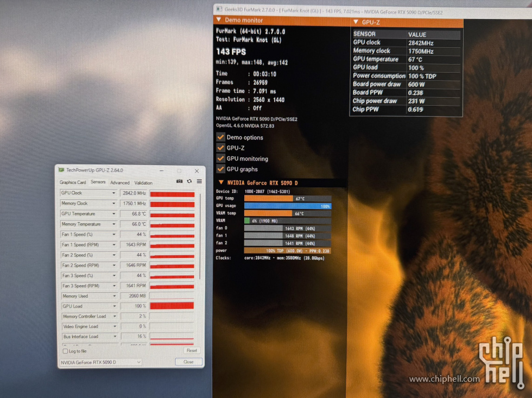Open the Memory Temperature sensor dropdown

(113, 224)
